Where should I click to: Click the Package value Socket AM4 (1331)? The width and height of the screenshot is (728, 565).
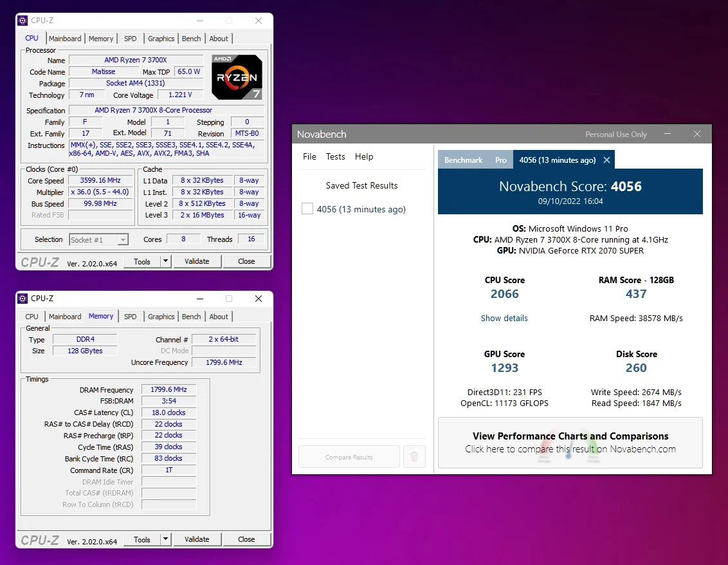(x=136, y=83)
